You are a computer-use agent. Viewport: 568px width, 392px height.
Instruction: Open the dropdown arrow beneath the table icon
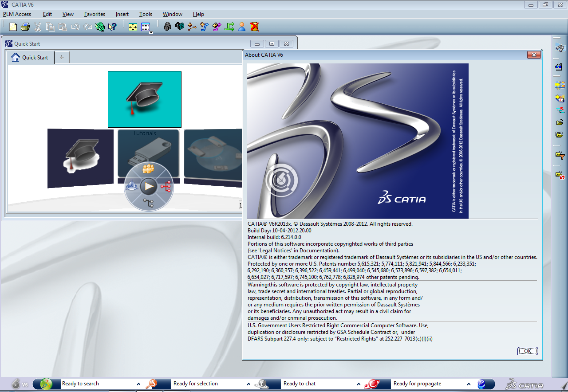[x=151, y=33]
